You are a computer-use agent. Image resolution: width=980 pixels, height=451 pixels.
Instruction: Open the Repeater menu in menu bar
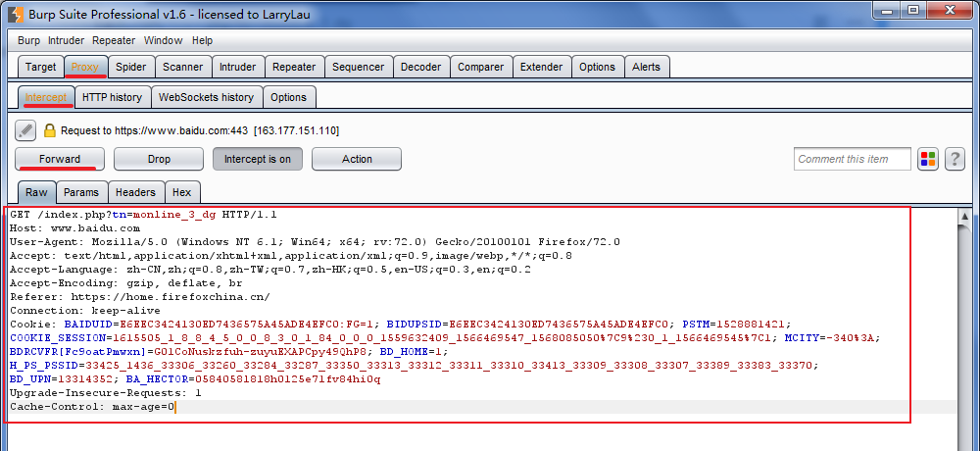click(114, 40)
